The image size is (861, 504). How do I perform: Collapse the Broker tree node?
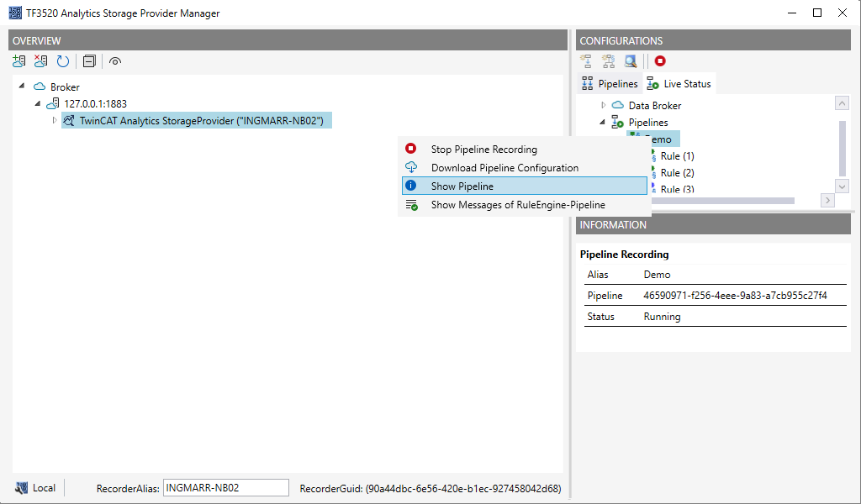(21, 86)
